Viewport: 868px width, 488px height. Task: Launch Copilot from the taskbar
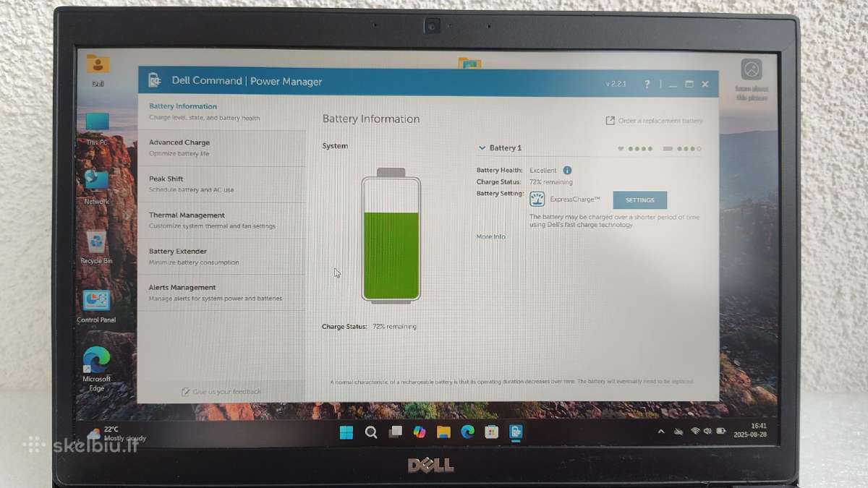[x=420, y=432]
